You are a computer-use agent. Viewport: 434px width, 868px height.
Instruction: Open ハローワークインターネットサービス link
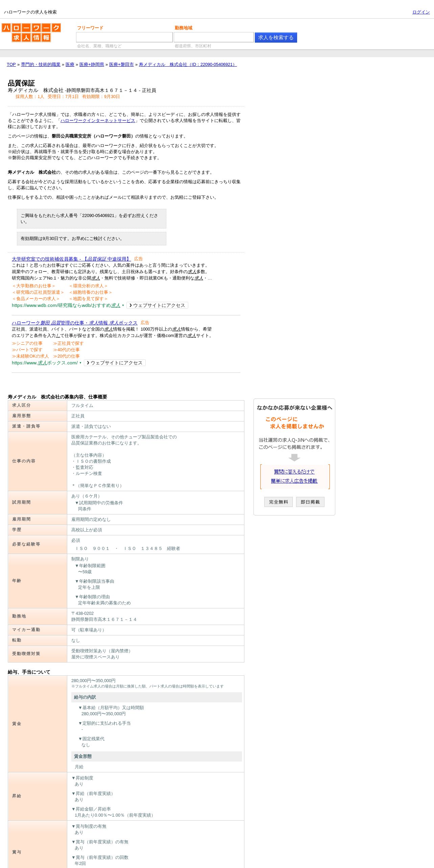click(98, 121)
